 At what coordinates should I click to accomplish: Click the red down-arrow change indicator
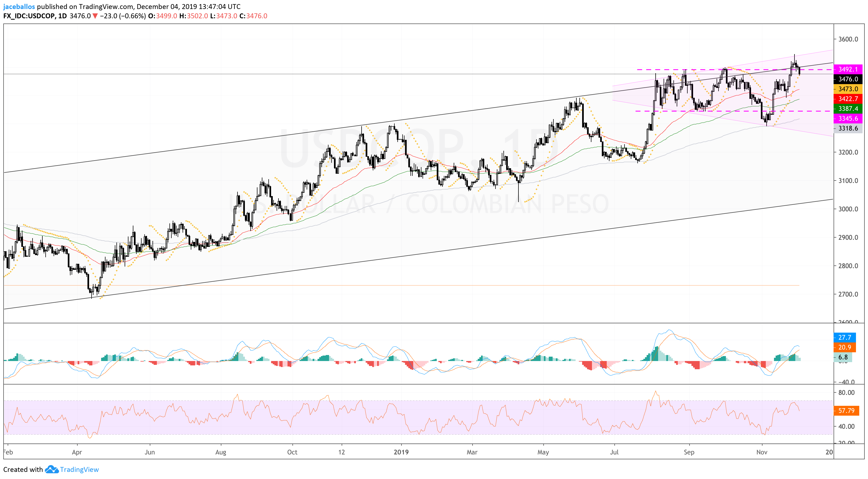pos(95,16)
